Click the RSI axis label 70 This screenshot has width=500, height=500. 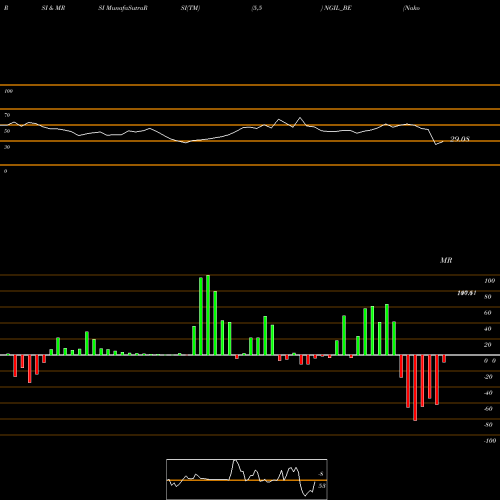click(x=7, y=115)
